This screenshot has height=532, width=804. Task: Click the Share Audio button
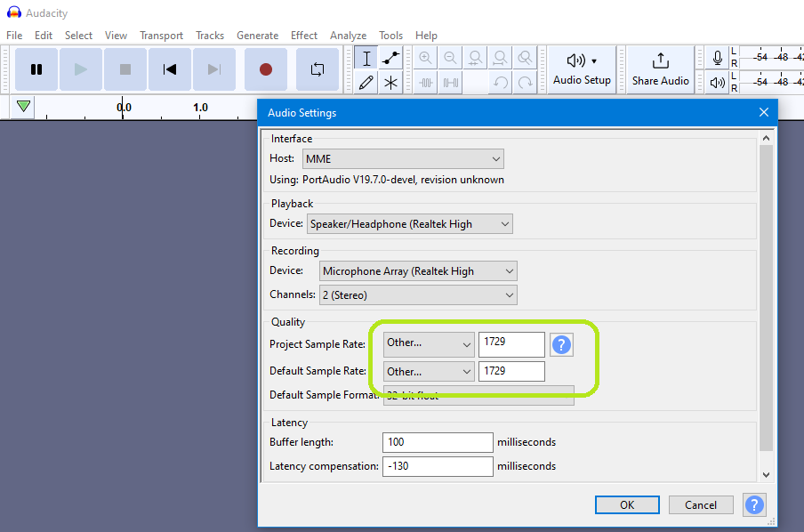coord(661,69)
